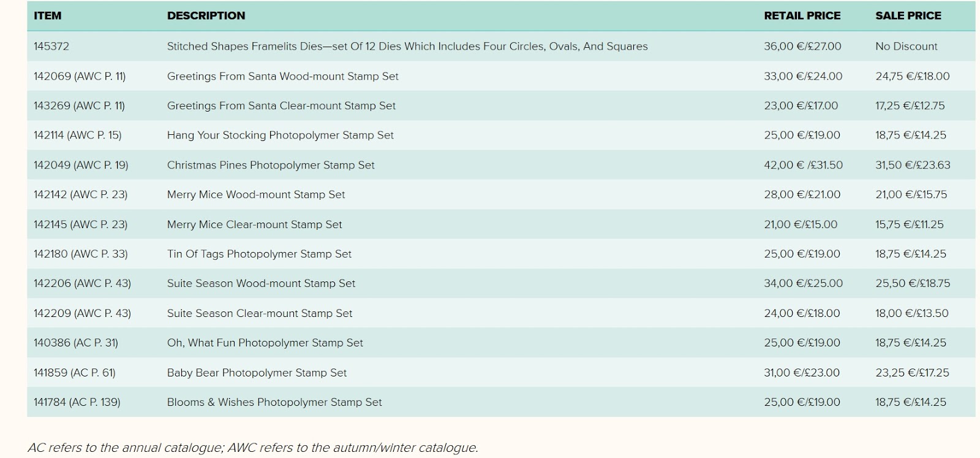
Task: Click Tin Of Tags Photopolymer Stamp Set
Action: [x=260, y=254]
